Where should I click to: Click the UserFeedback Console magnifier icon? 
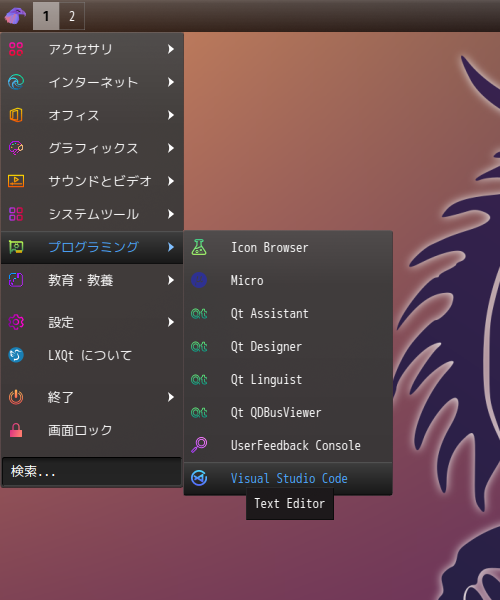(199, 445)
